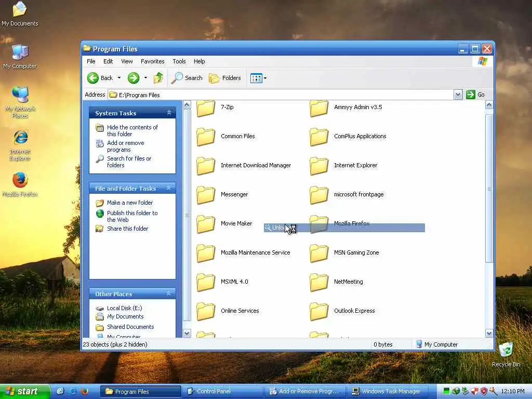Click the green Forward arrow button
This screenshot has height=399, width=532.
pos(134,78)
